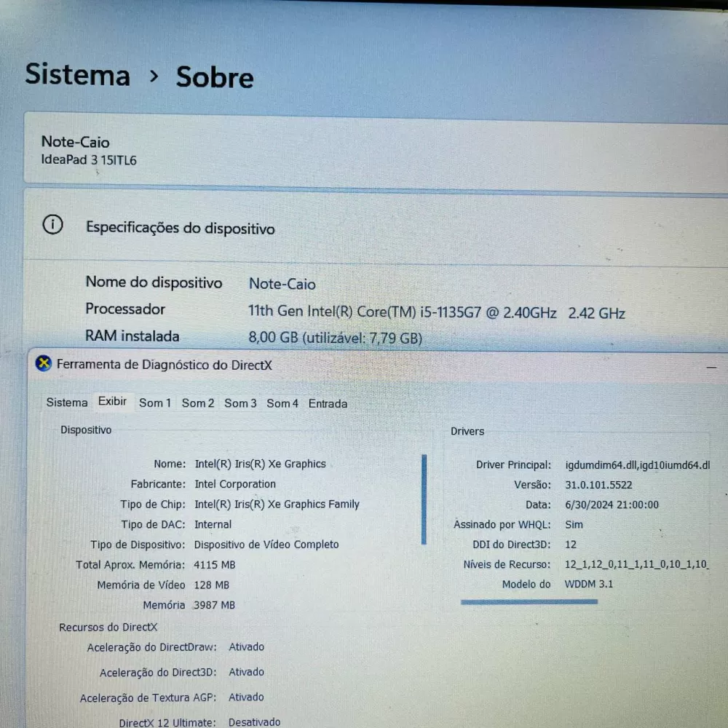Open the Sistema tab in DirectX tool

click(67, 402)
